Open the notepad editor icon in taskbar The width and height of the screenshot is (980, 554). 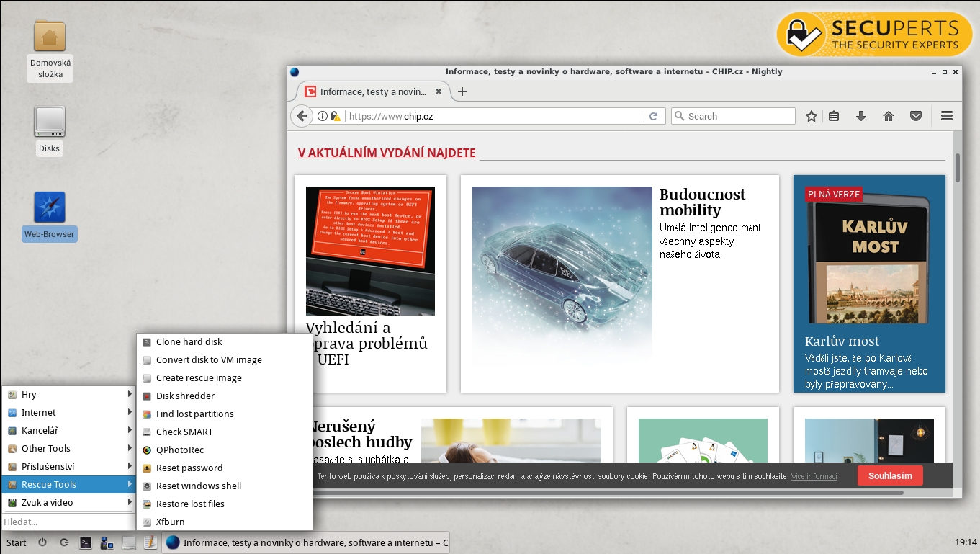(x=150, y=542)
